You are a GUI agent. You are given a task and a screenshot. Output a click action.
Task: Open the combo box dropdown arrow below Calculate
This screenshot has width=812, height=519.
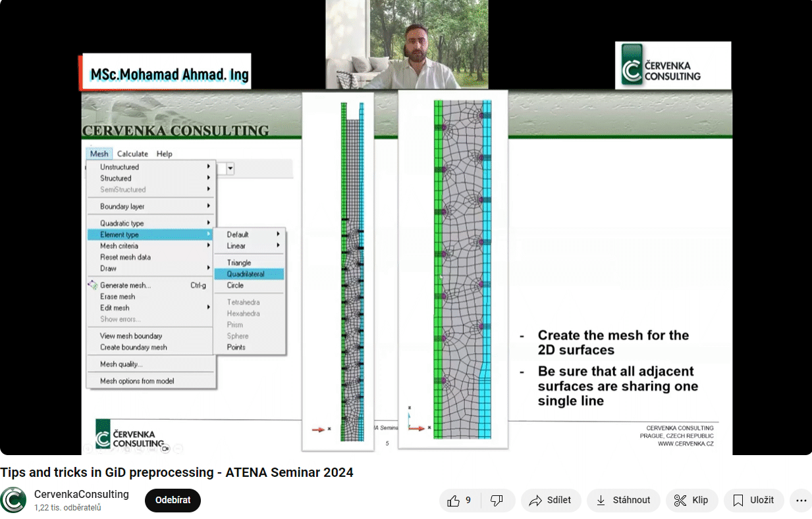230,169
